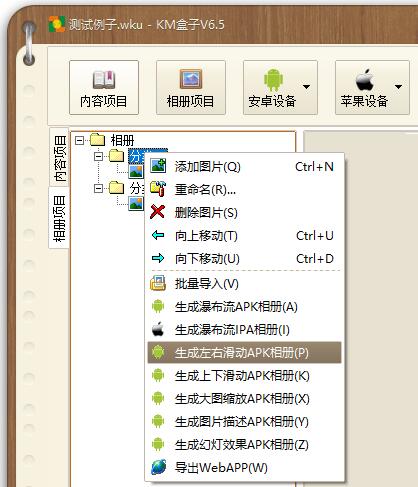Select image item under first 分类 folder

pyautogui.click(x=136, y=172)
